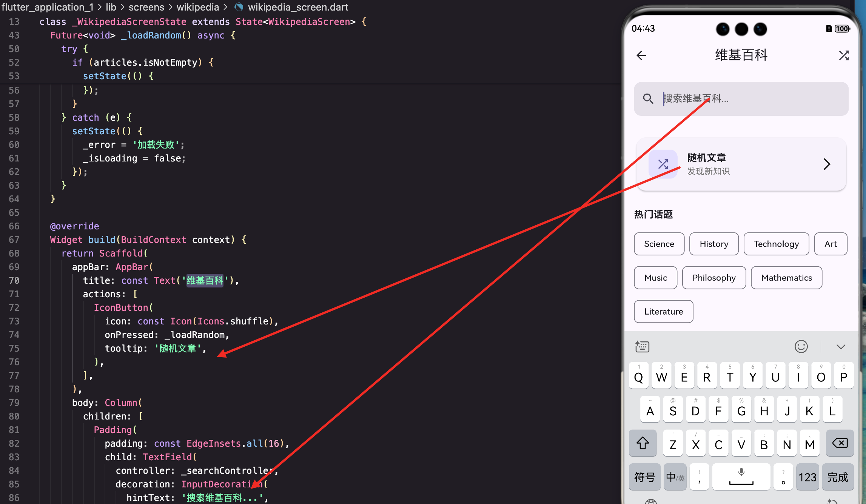Tap the C key
Screen dimensions: 866x504
coord(718,443)
